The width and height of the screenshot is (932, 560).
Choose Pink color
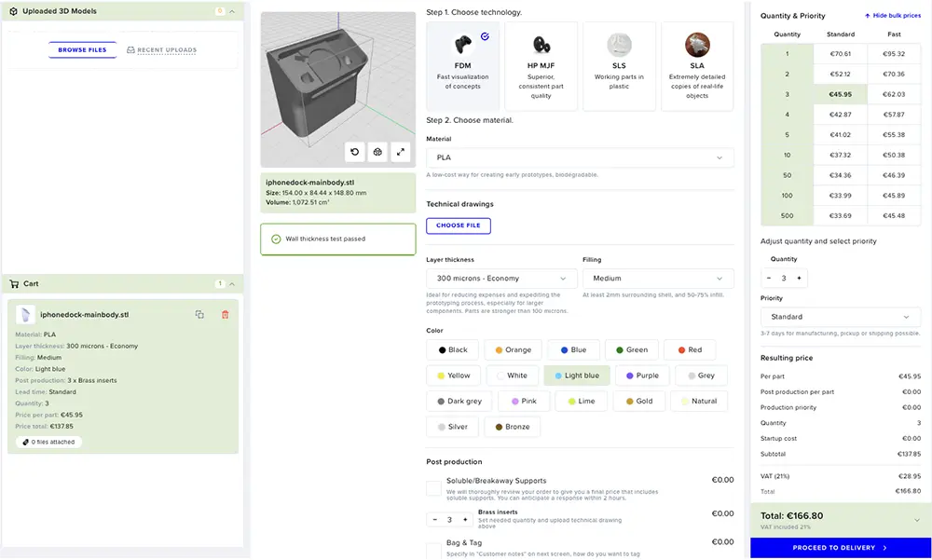coord(524,401)
